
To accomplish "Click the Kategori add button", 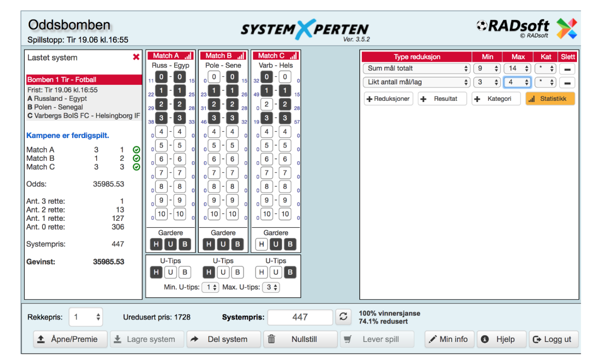I will pyautogui.click(x=497, y=99).
